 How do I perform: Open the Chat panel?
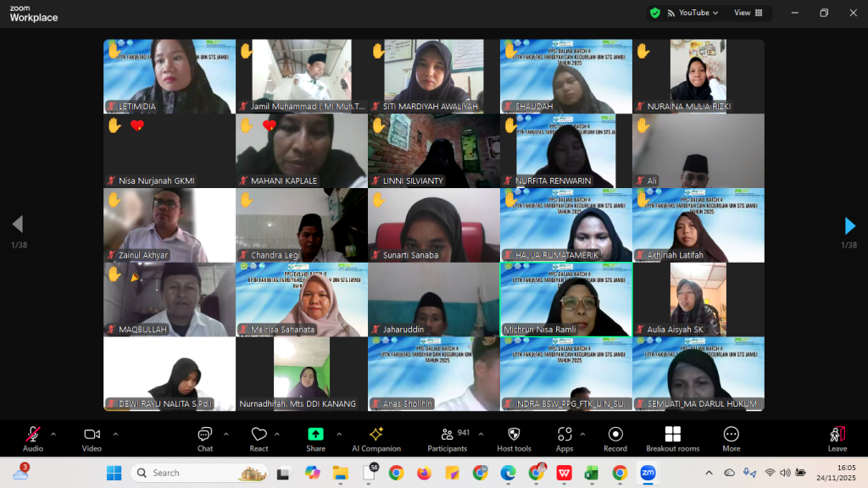pos(205,438)
